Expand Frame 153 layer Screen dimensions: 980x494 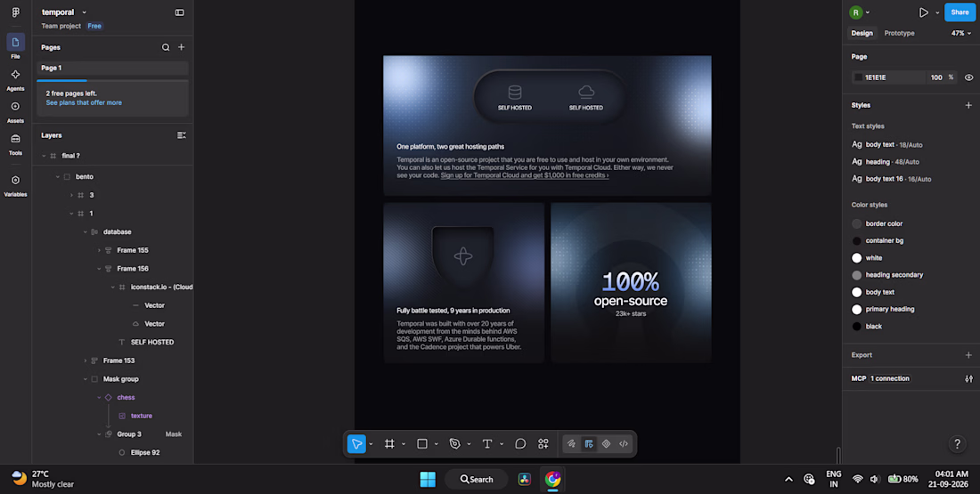tap(85, 360)
